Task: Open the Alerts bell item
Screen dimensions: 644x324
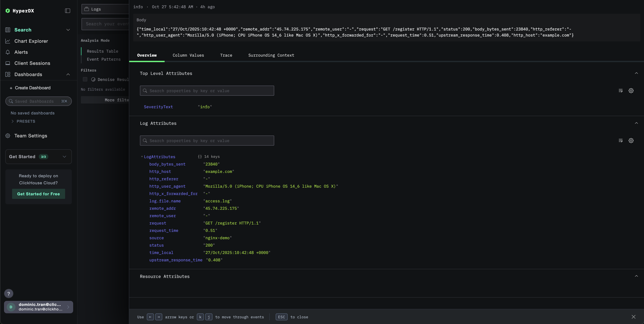Action: [21, 52]
